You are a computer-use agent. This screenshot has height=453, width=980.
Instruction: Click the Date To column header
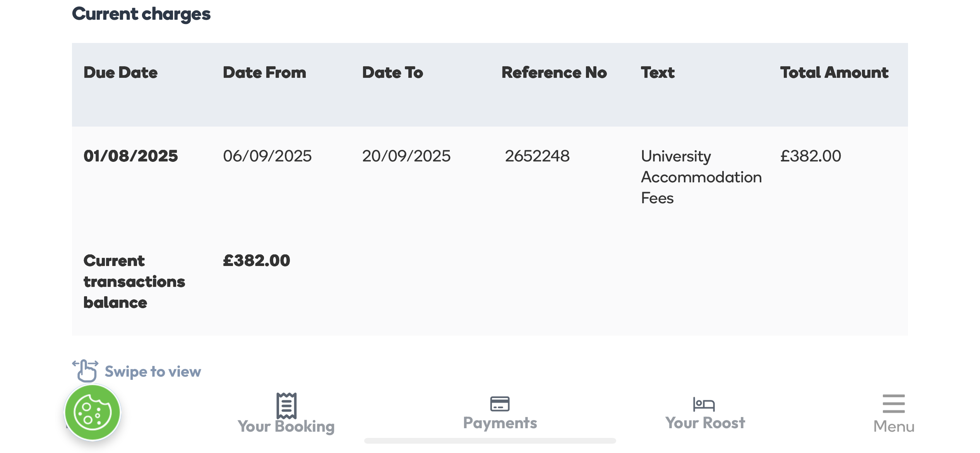(x=393, y=72)
